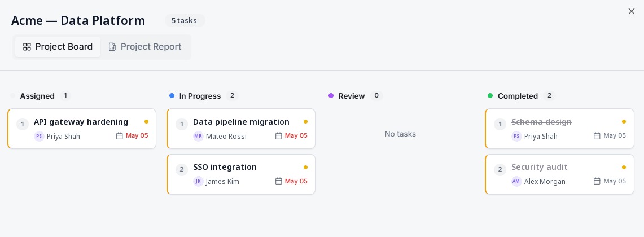The width and height of the screenshot is (644, 237).
Task: Click the Acme — Data Platform title
Action: click(x=78, y=20)
